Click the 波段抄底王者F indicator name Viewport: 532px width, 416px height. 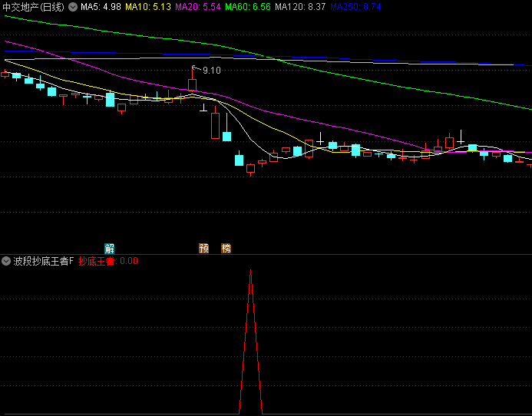point(44,261)
